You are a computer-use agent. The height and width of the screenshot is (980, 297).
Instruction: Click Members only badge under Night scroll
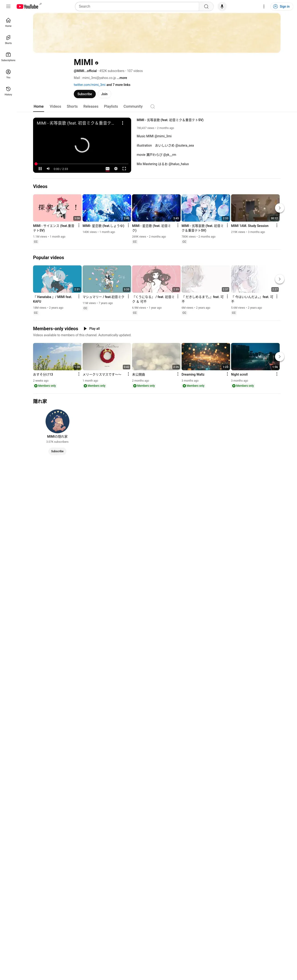point(243,386)
